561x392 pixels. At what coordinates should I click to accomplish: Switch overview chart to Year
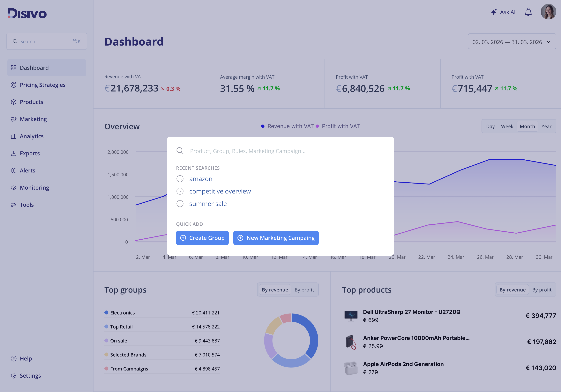546,126
